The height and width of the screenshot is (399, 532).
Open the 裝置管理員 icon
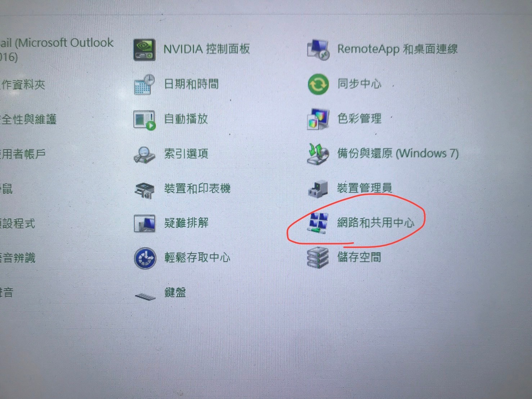[318, 189]
